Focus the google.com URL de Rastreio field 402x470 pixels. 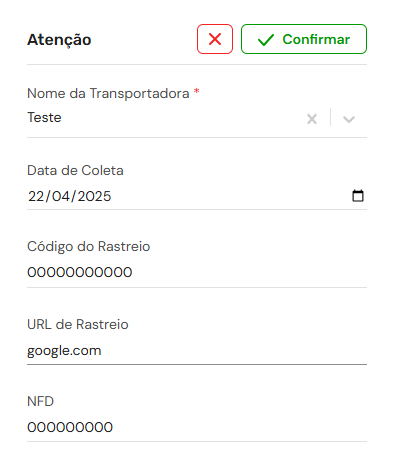(x=197, y=351)
